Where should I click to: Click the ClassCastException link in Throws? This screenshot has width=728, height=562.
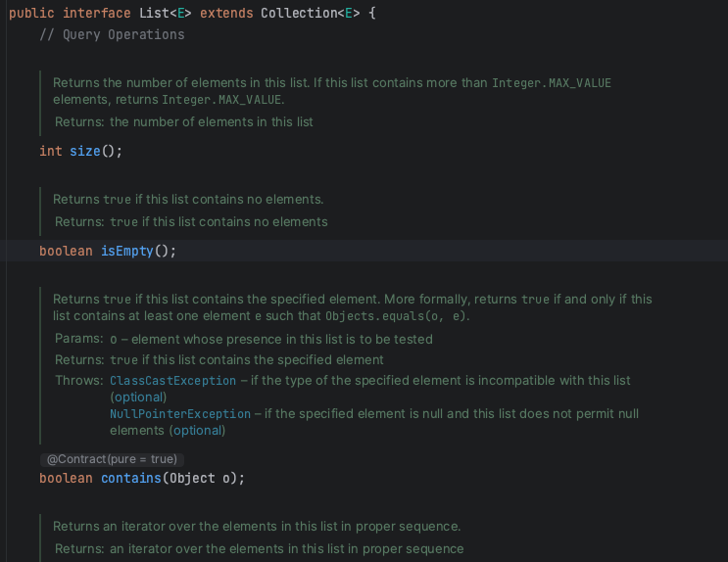172,381
